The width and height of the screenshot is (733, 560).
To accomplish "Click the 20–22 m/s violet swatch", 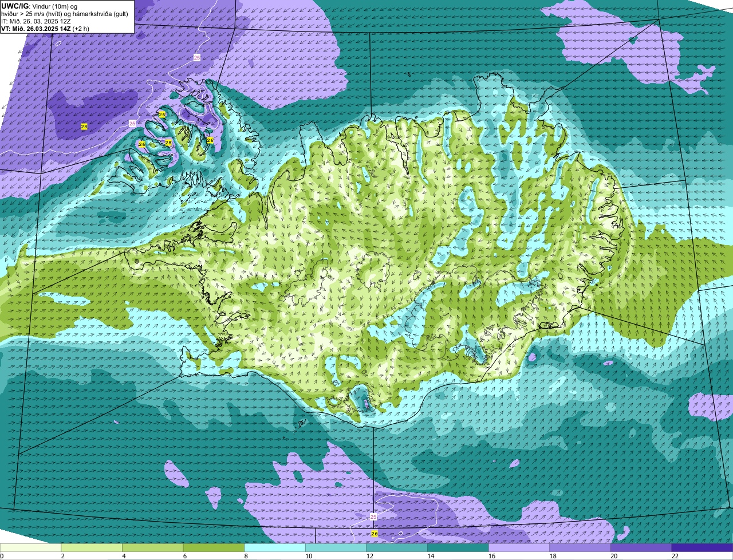I will tap(641, 547).
